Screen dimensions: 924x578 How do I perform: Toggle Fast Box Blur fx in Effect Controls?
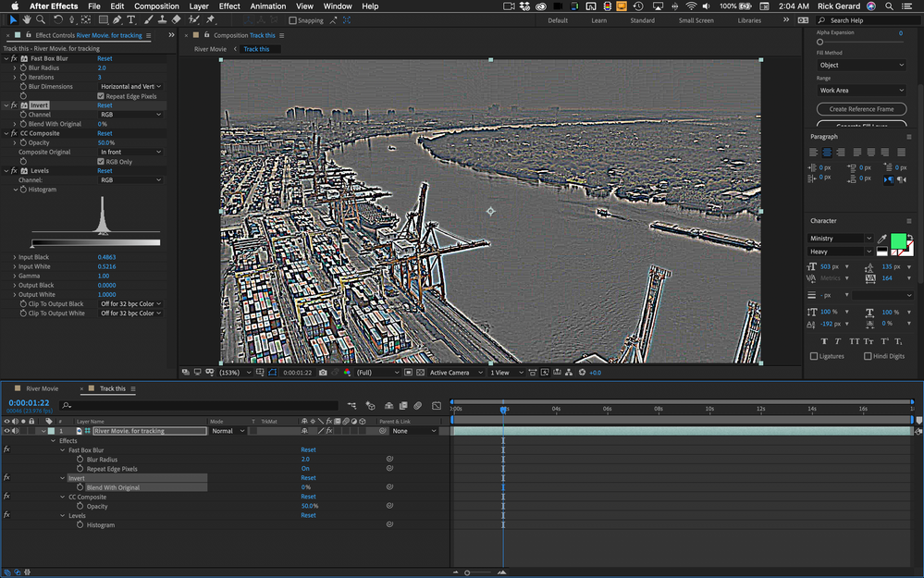14,58
